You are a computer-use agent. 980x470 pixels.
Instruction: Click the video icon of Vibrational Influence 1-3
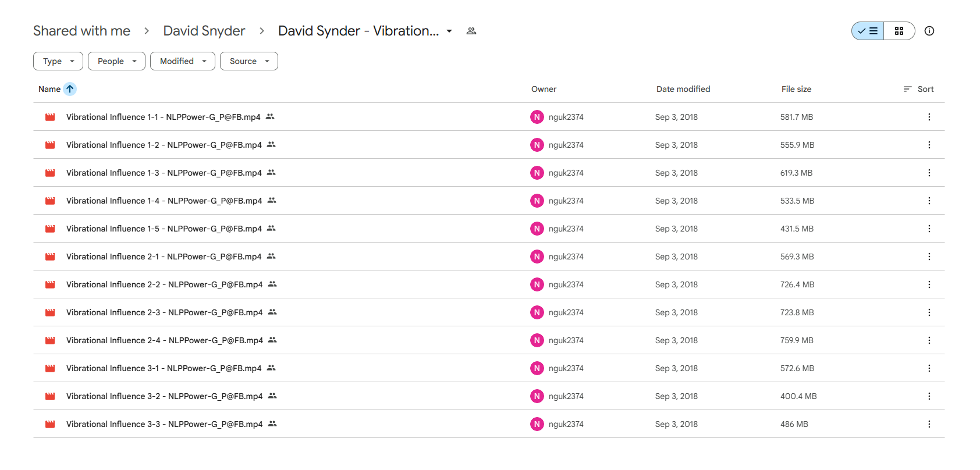click(x=50, y=173)
